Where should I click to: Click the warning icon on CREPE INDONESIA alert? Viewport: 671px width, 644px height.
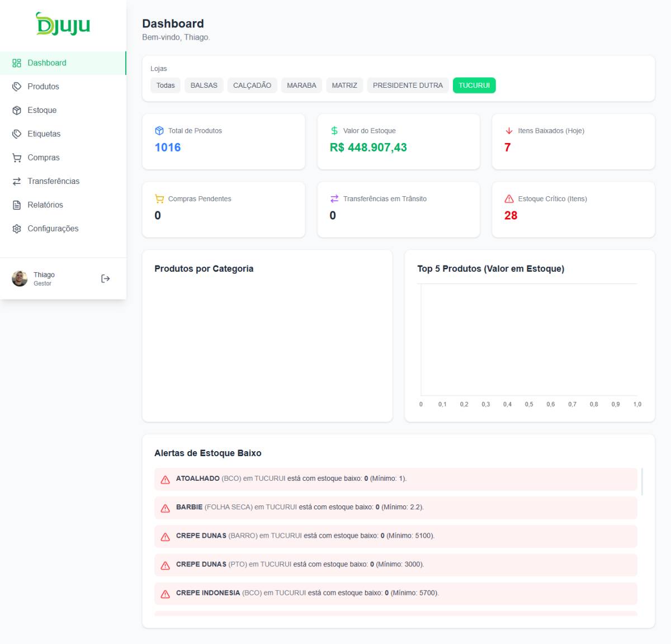point(166,594)
